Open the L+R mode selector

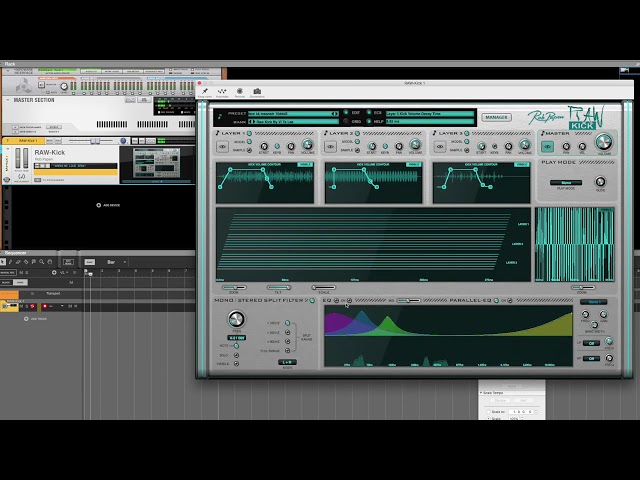pyautogui.click(x=287, y=362)
